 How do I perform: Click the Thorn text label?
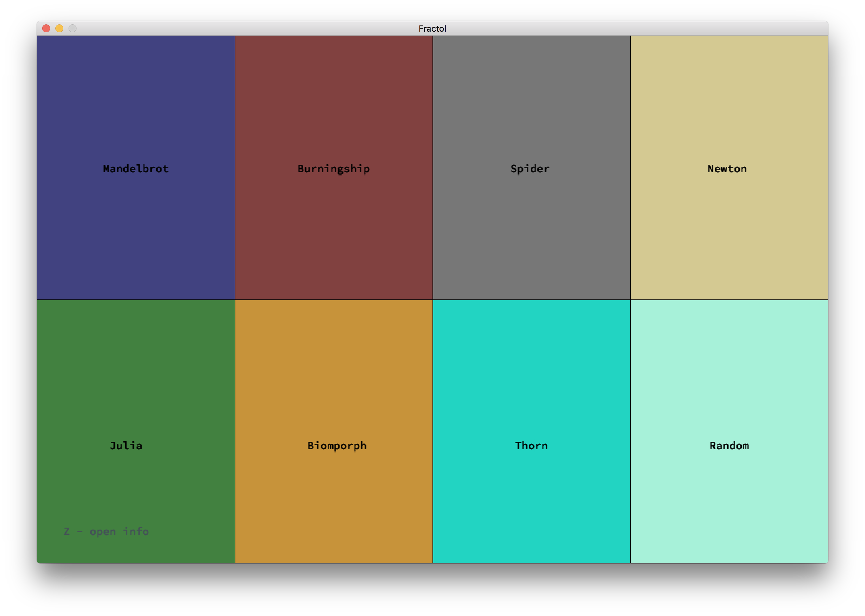pos(531,446)
